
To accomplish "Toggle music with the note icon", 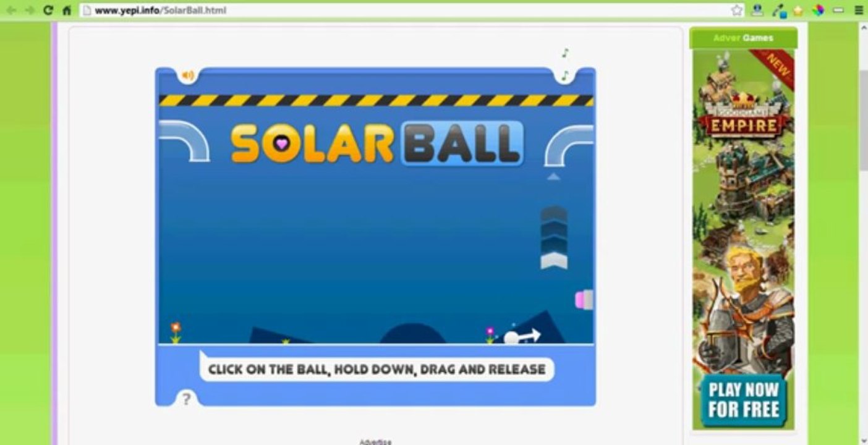I will click(x=564, y=76).
